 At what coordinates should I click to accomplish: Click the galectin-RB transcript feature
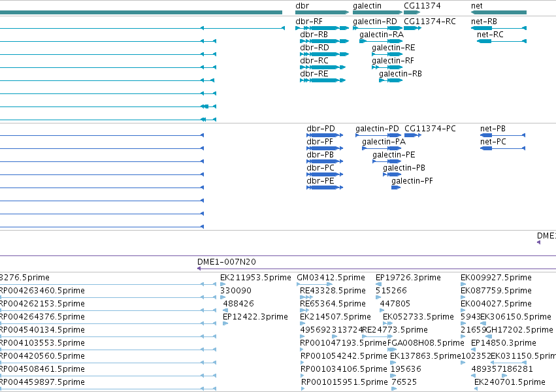391,80
